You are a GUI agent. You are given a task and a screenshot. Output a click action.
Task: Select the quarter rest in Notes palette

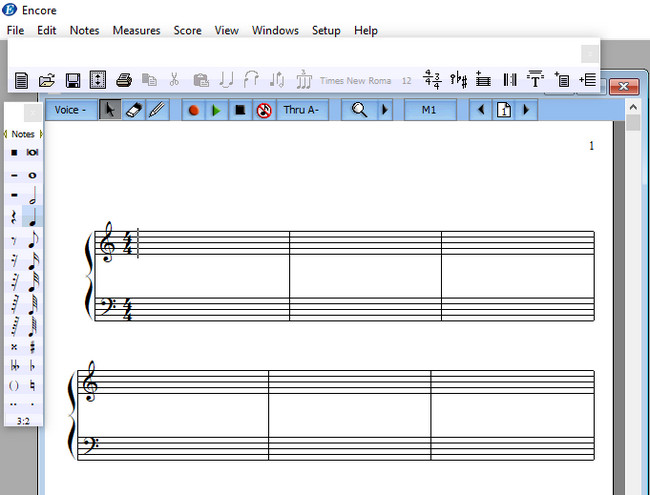click(14, 217)
